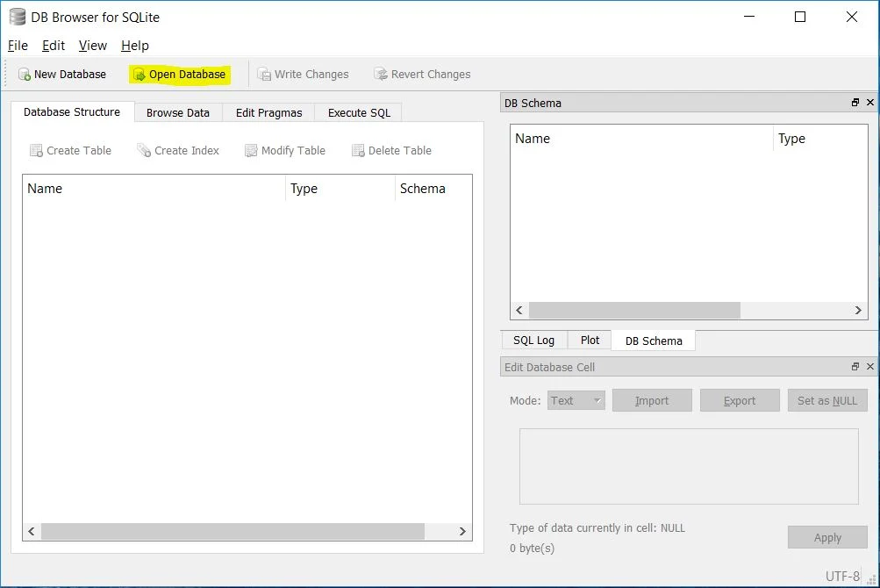Click the Schema column header
This screenshot has width=880, height=588.
click(433, 189)
